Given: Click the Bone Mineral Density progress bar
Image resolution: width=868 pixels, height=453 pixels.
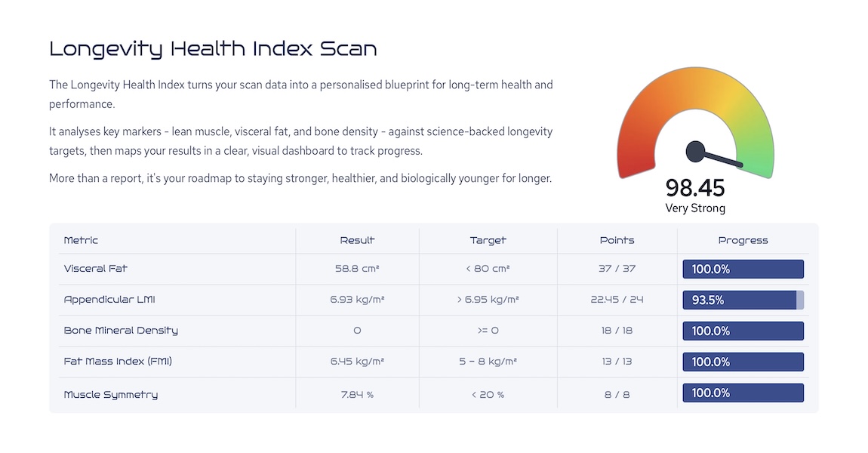Looking at the screenshot, I should 743,331.
